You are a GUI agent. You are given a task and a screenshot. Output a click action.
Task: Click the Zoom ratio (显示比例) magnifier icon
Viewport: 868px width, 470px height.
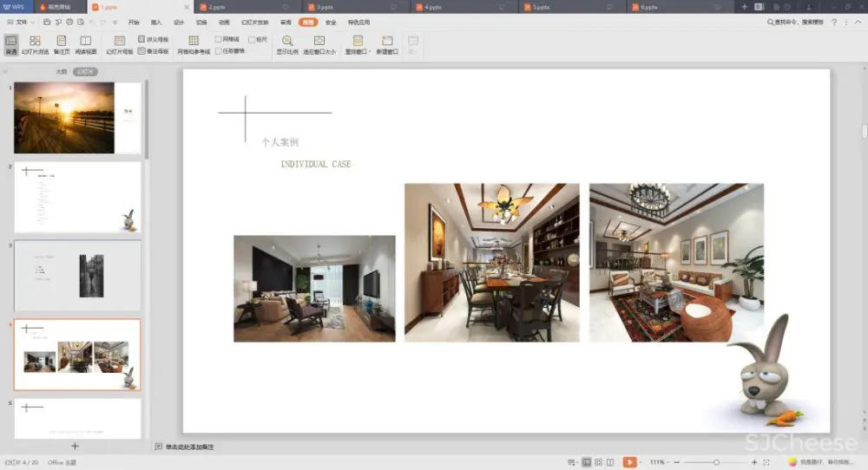click(287, 41)
